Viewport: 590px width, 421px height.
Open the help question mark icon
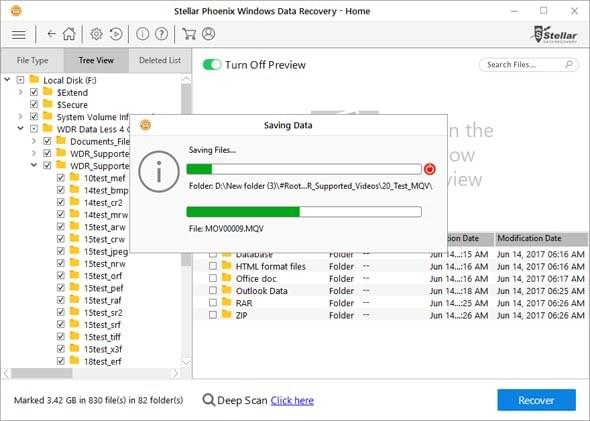161,34
